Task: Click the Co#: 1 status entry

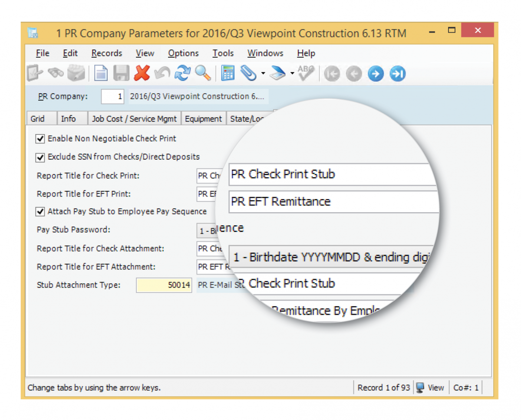Action: (x=466, y=387)
